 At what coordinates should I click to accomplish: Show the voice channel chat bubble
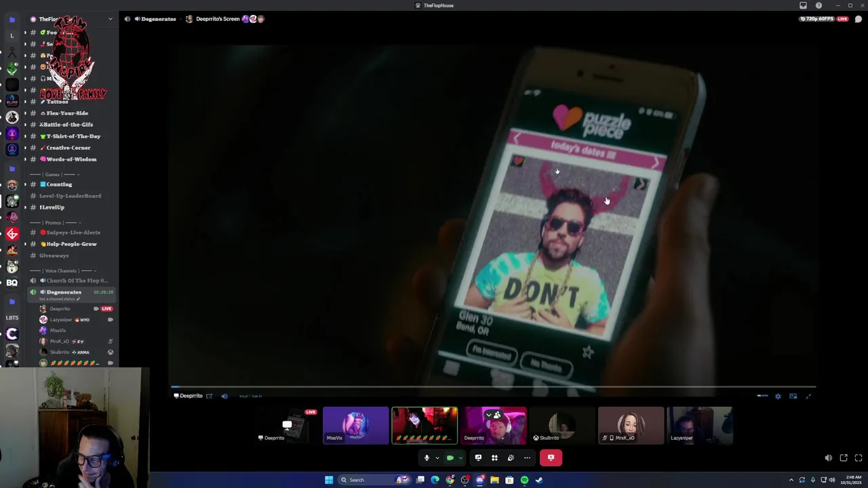coord(859,19)
